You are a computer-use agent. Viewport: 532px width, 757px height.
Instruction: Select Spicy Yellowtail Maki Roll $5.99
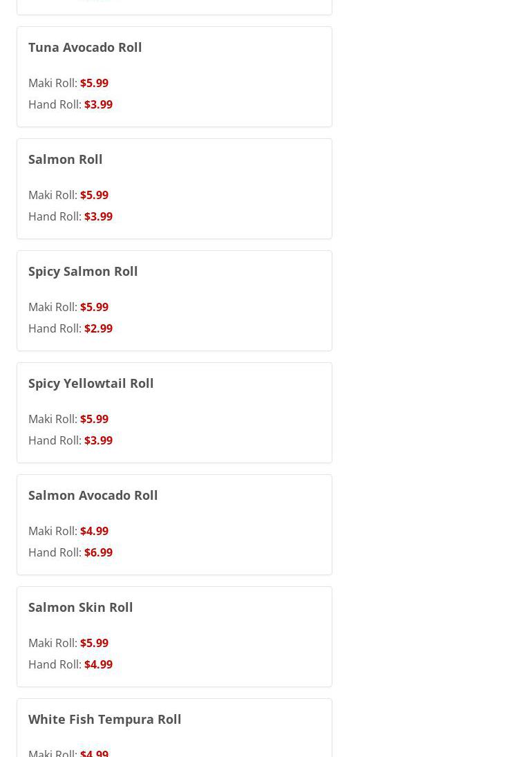tap(94, 419)
